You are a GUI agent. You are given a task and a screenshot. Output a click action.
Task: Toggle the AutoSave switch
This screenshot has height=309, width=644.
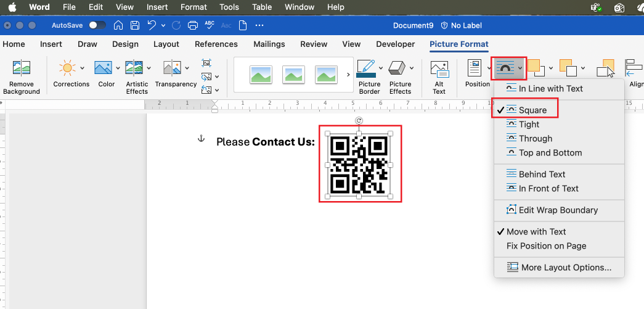(97, 25)
